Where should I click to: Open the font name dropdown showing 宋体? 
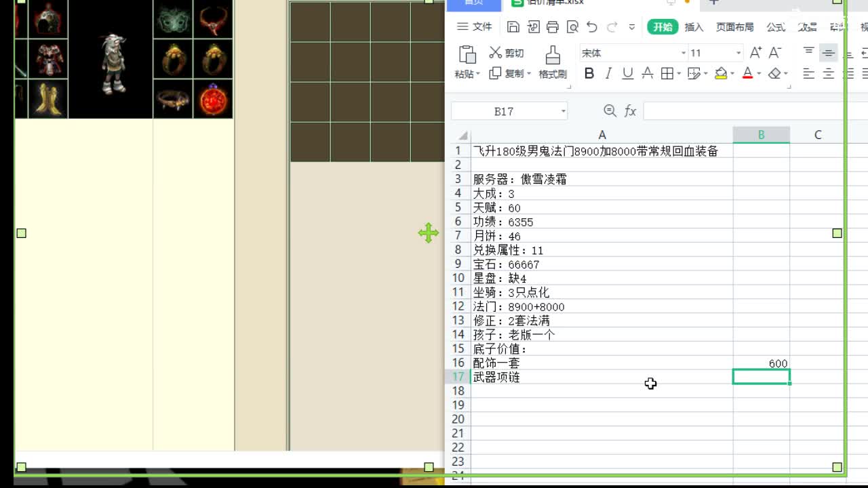[684, 53]
